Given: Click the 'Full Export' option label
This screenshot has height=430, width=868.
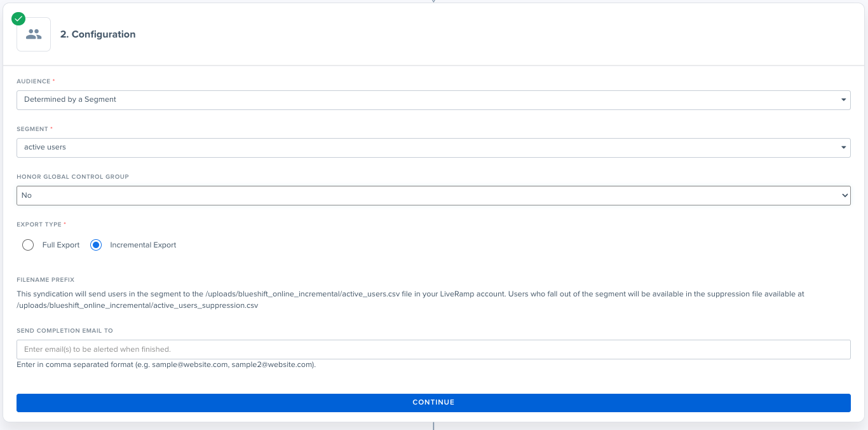Looking at the screenshot, I should pos(61,245).
